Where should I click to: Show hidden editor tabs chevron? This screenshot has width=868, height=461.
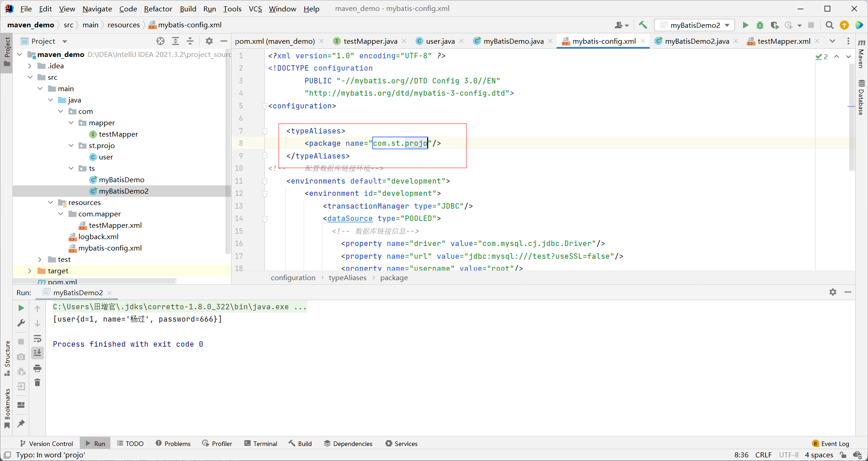pyautogui.click(x=832, y=41)
